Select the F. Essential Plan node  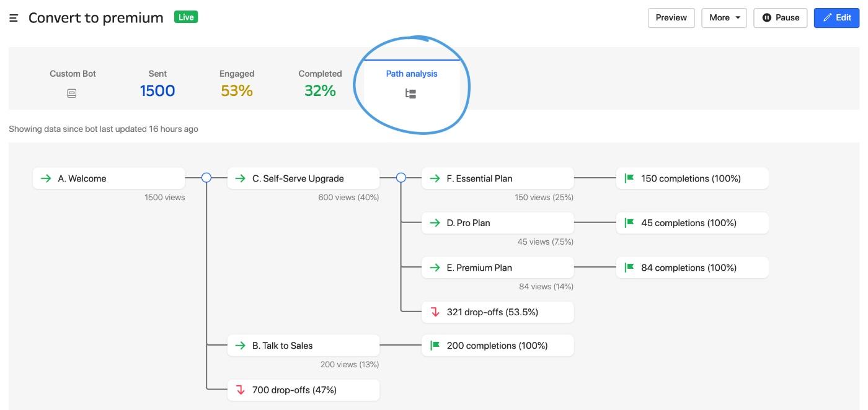coord(497,178)
